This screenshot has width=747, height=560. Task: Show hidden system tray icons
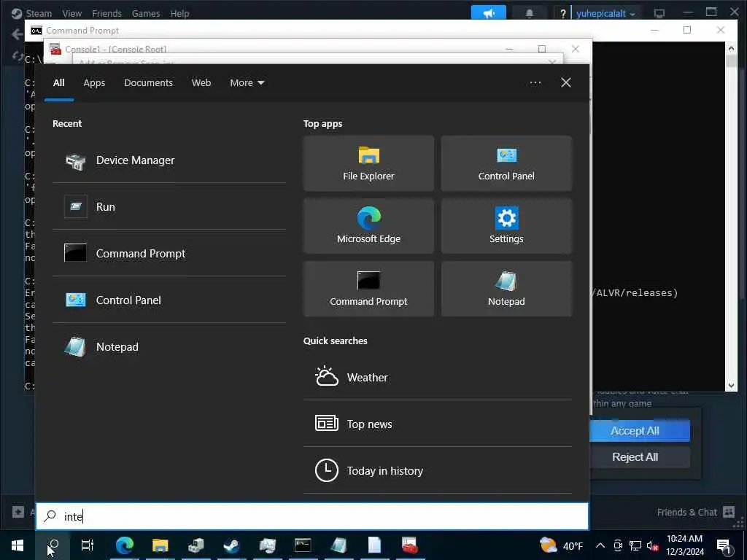(600, 545)
